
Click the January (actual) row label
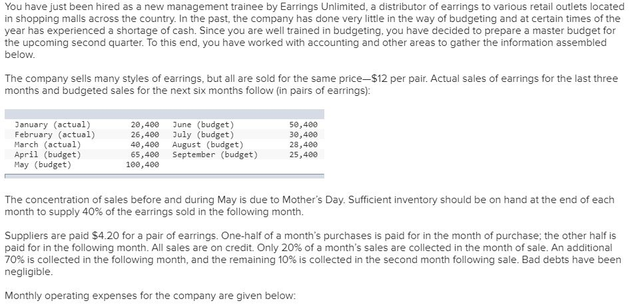(53, 125)
